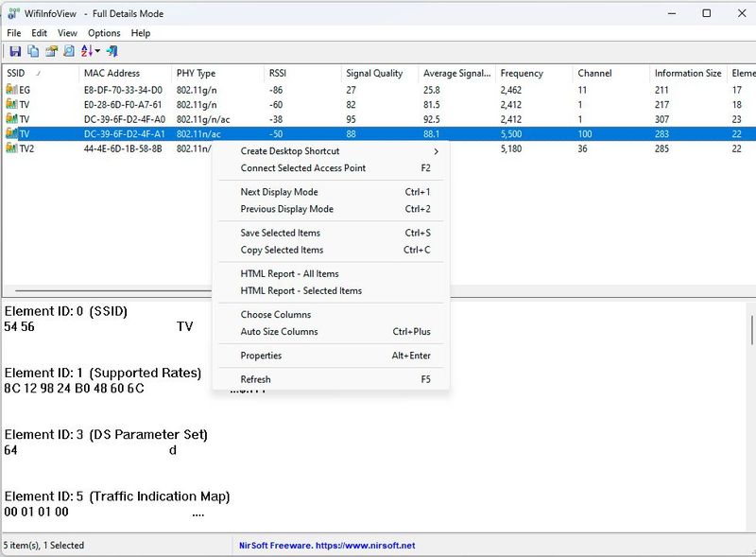The image size is (756, 557).
Task: Click the HTML report magnifier toolbar icon
Action: pyautogui.click(x=70, y=51)
